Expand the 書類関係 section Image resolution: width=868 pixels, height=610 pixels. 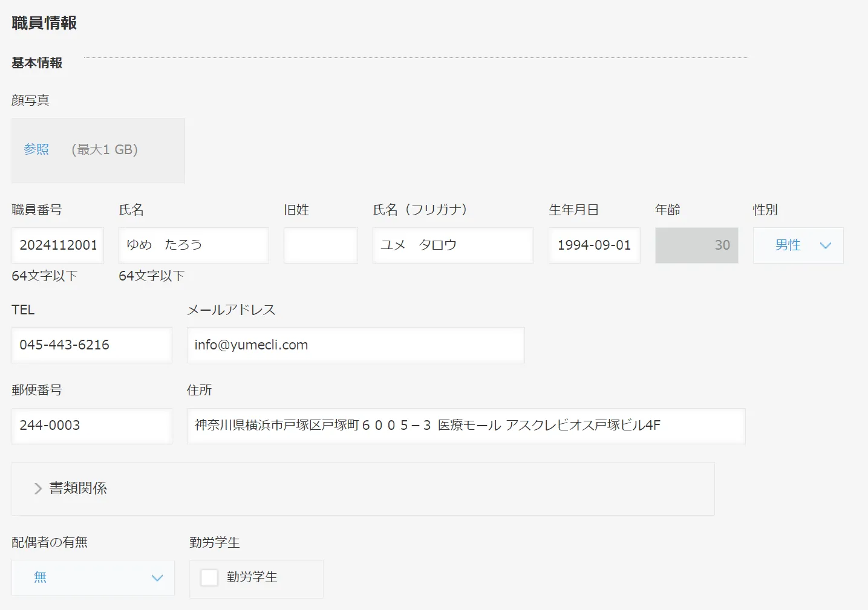pos(78,488)
